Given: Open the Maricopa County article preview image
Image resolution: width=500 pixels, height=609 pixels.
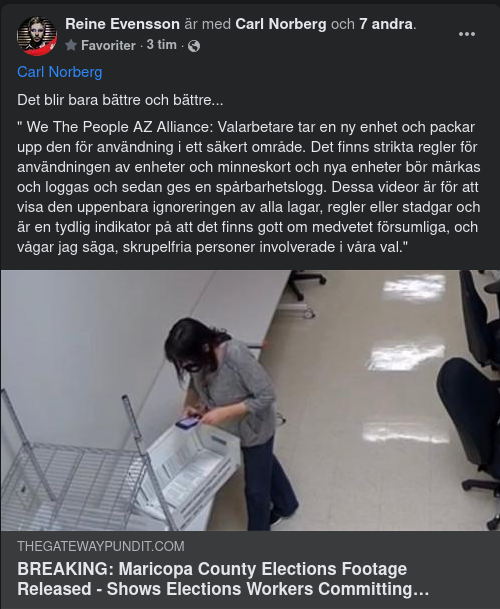Looking at the screenshot, I should tap(250, 400).
